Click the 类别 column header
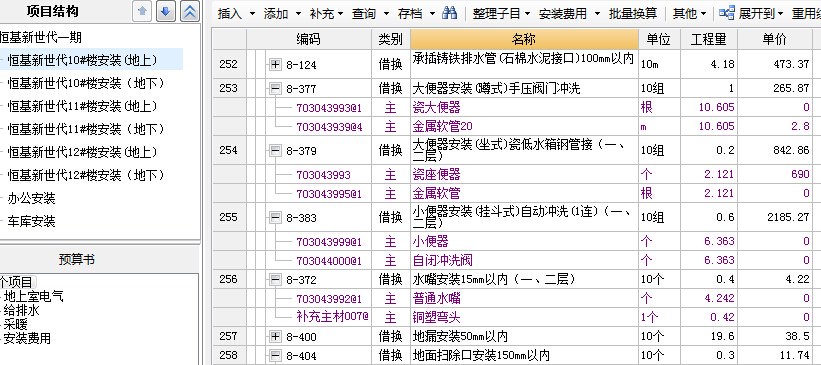 (x=391, y=39)
